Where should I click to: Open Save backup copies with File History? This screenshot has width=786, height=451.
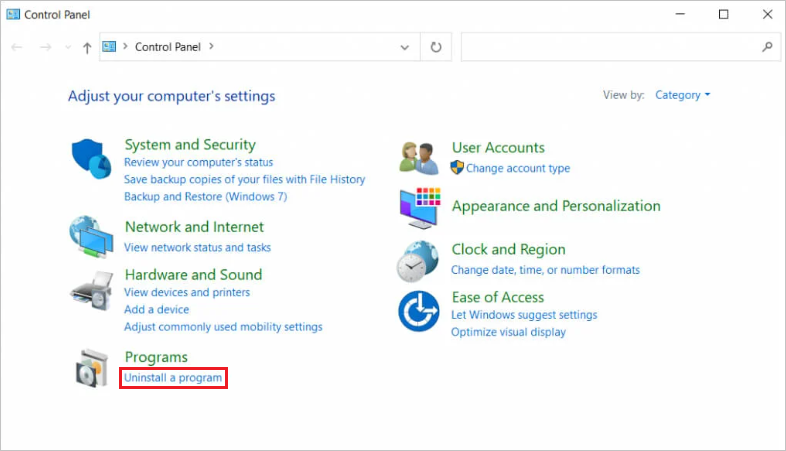coord(245,179)
